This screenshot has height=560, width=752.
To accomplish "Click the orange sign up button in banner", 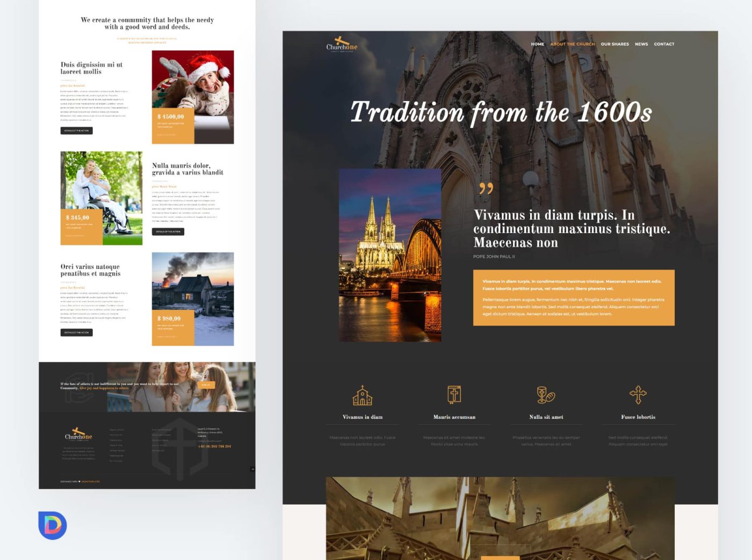I will [x=206, y=385].
